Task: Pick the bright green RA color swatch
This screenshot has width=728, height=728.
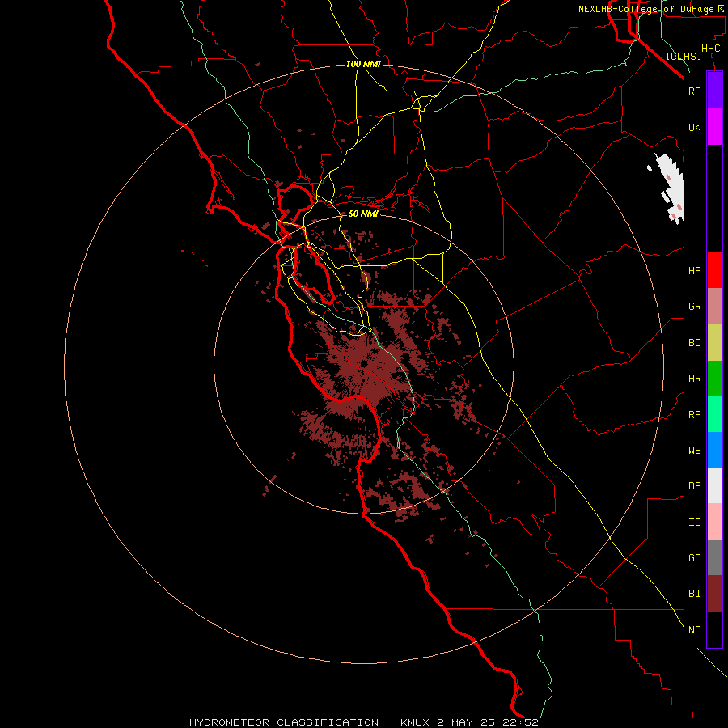Action: [x=714, y=414]
